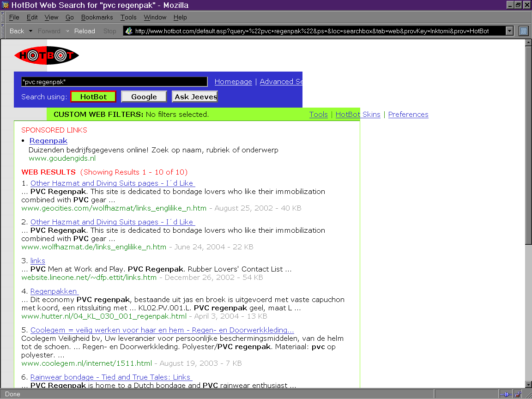Click the Mozilla window icon in the title bar

5,5
